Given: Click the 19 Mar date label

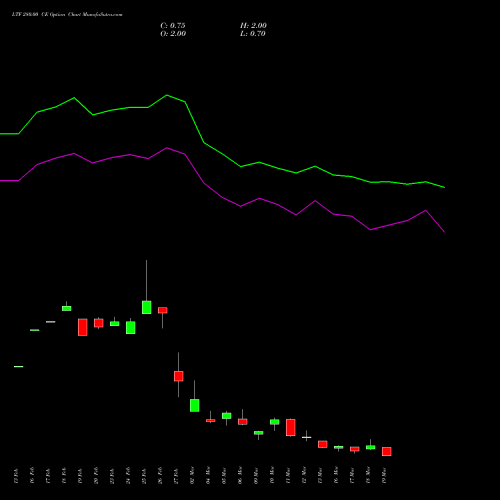Looking at the screenshot, I should 384,475.
